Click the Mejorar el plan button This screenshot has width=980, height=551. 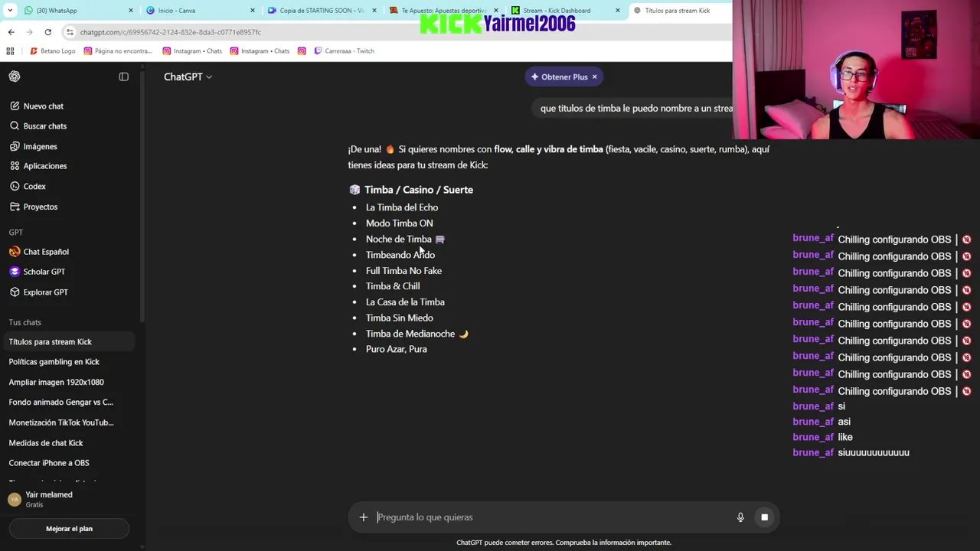[69, 529]
